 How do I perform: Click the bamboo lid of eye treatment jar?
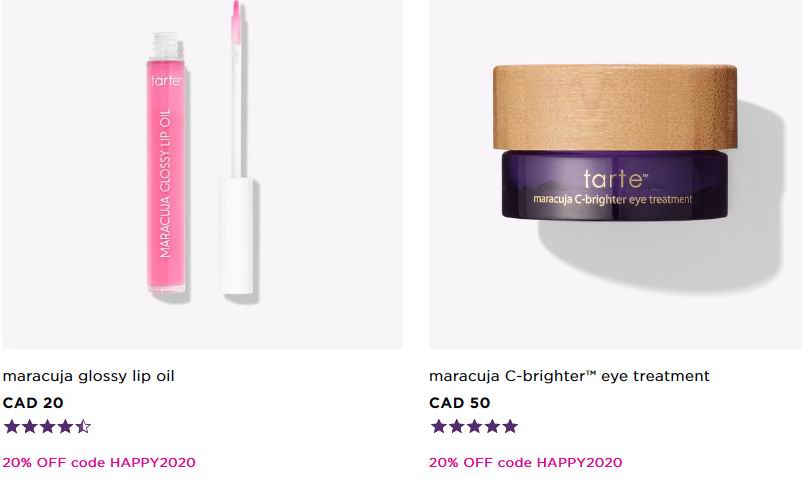pyautogui.click(x=615, y=107)
